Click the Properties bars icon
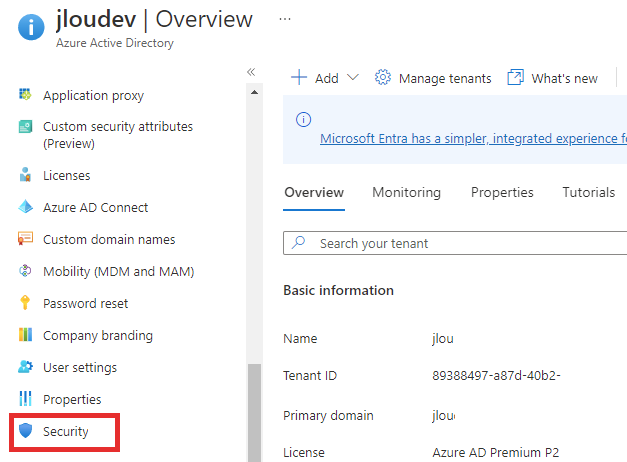Image resolution: width=627 pixels, height=462 pixels. (x=25, y=398)
